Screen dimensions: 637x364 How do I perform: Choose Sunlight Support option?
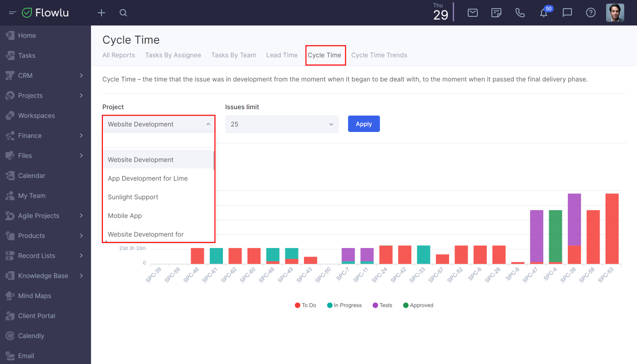point(158,197)
